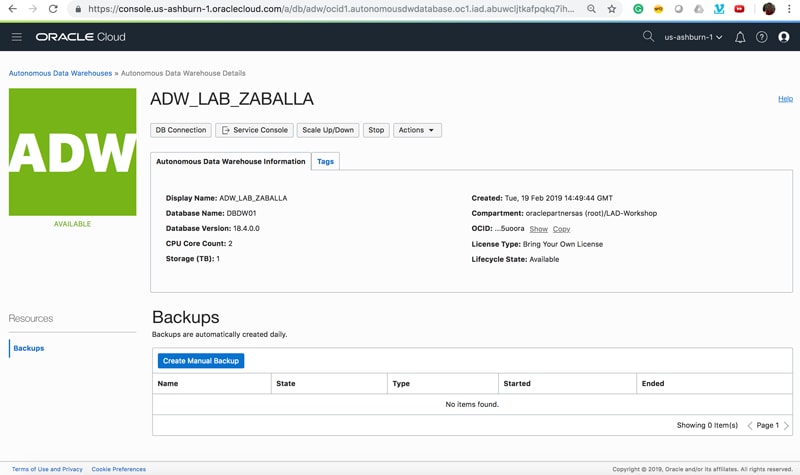This screenshot has width=800, height=475.
Task: Click the Compartment path text
Action: [591, 213]
